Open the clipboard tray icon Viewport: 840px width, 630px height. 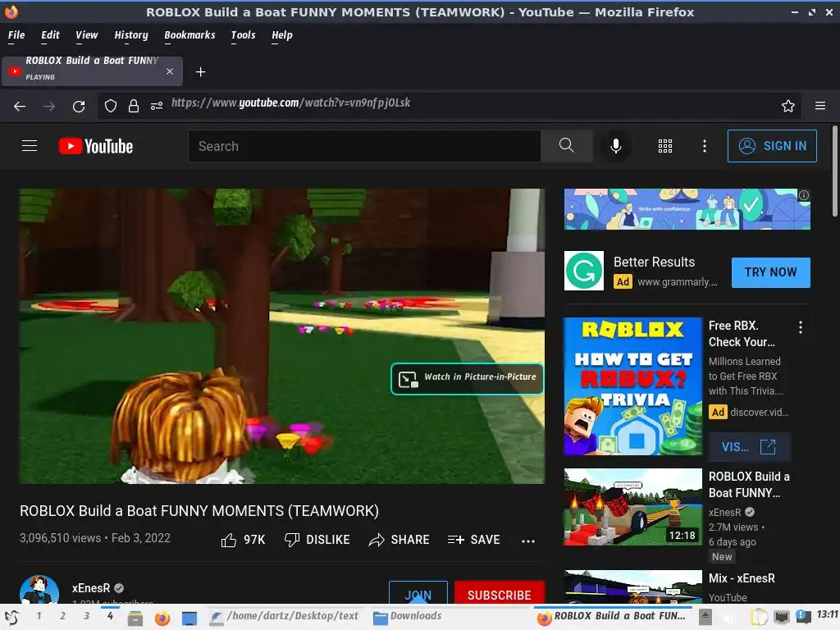[x=759, y=617]
